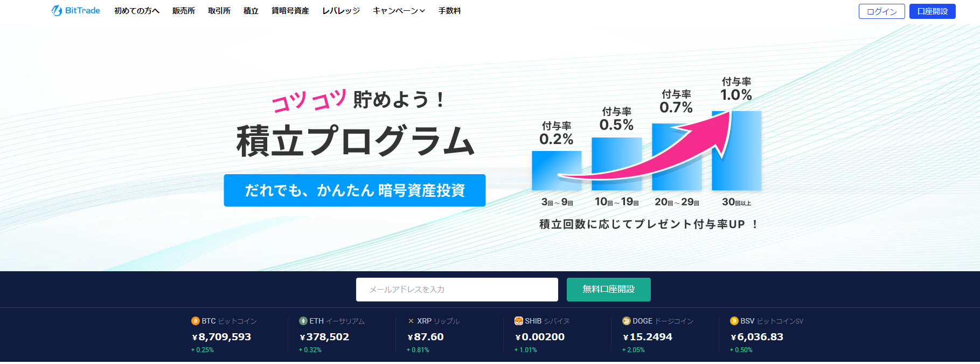Expand the キャンペーン dropdown menu
This screenshot has height=364, width=980.
[x=399, y=11]
